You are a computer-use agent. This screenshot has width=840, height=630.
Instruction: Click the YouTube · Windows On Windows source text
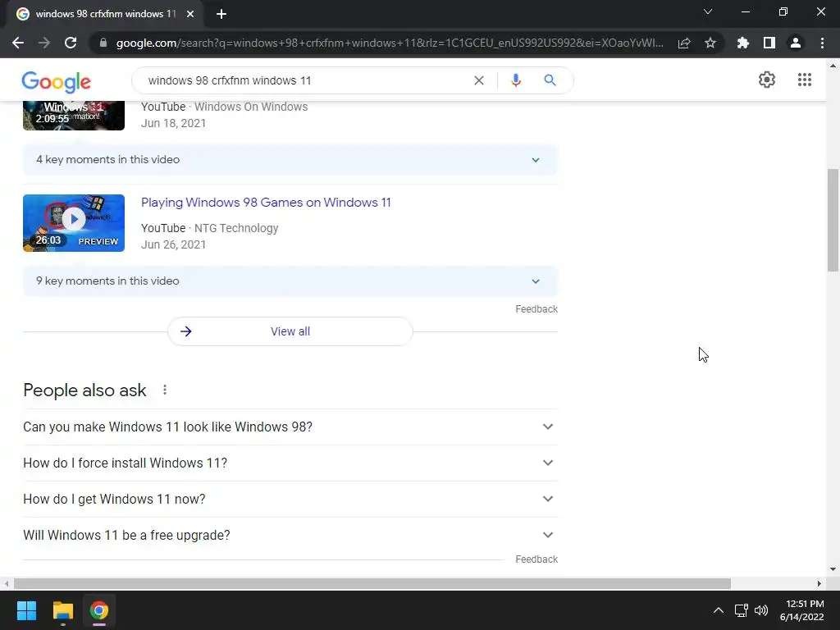[x=225, y=107]
